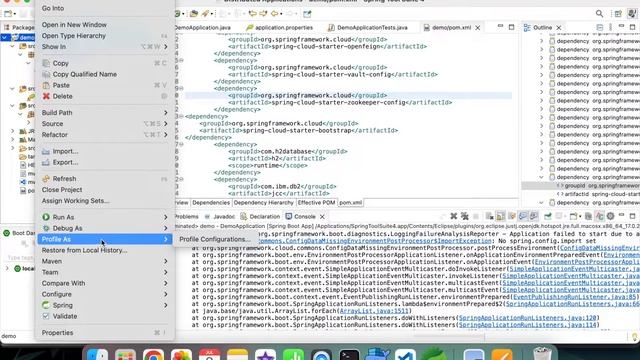Image resolution: width=640 pixels, height=360 pixels.
Task: Switch to DemoApplication.java editor tab
Action: 203,27
